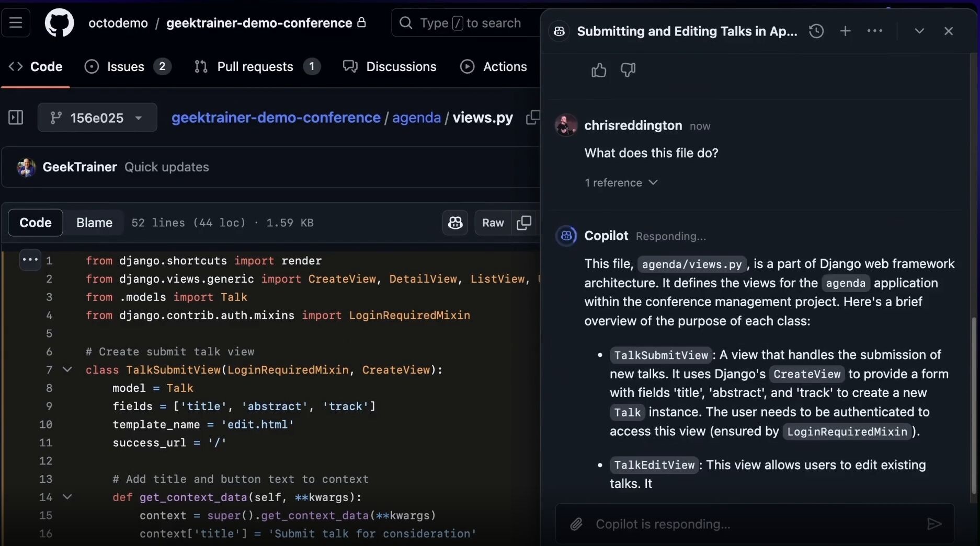Viewport: 980px width, 546px height.
Task: Click the GitHub octocat logo
Action: coord(59,22)
